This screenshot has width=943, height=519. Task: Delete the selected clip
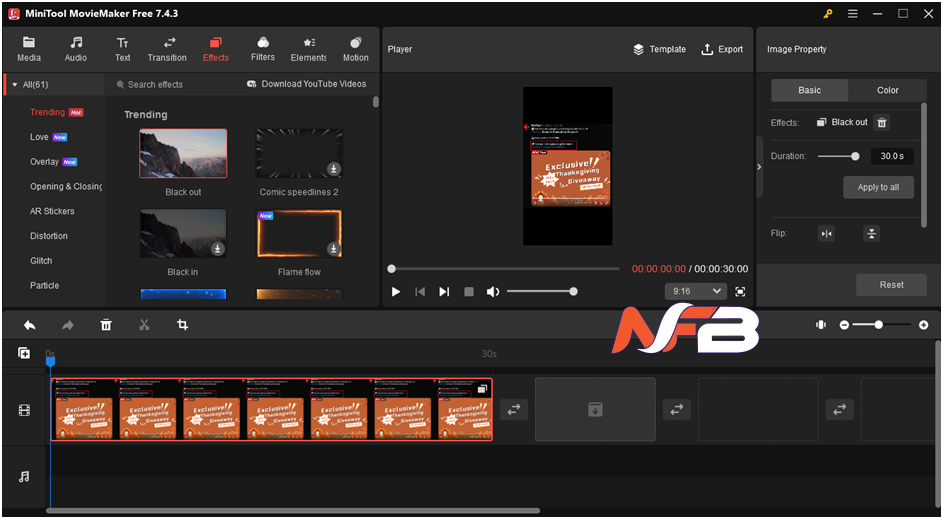(x=106, y=325)
